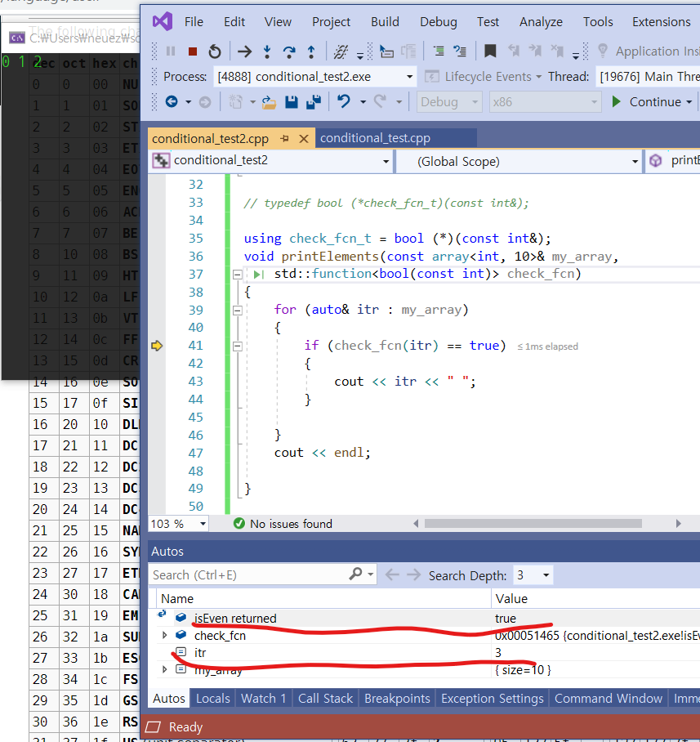Open the Build menu

point(385,22)
